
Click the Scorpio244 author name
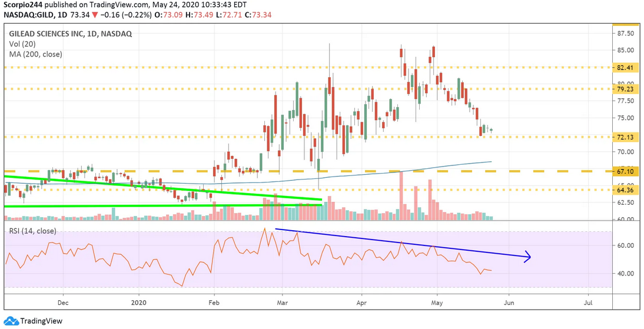coord(22,5)
